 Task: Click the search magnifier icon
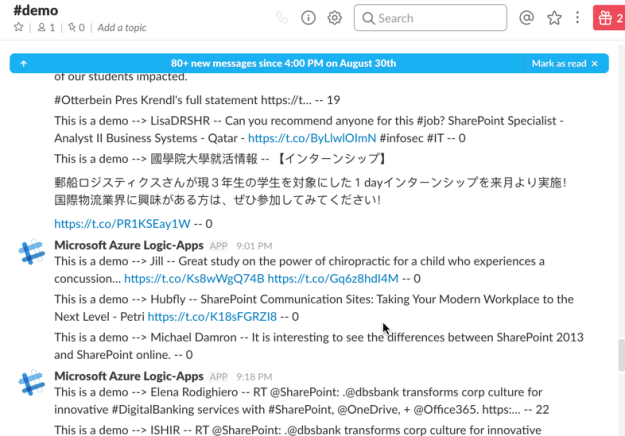point(368,18)
